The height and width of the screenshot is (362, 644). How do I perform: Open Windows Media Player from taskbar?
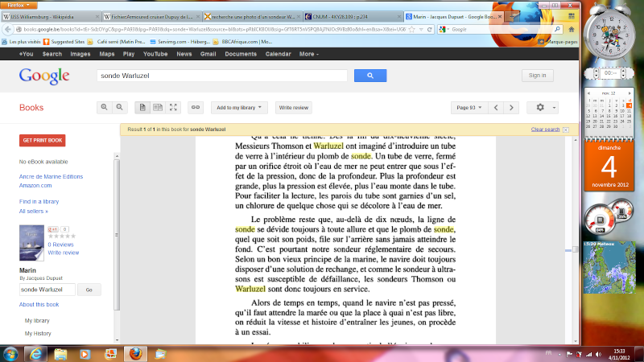point(85,354)
